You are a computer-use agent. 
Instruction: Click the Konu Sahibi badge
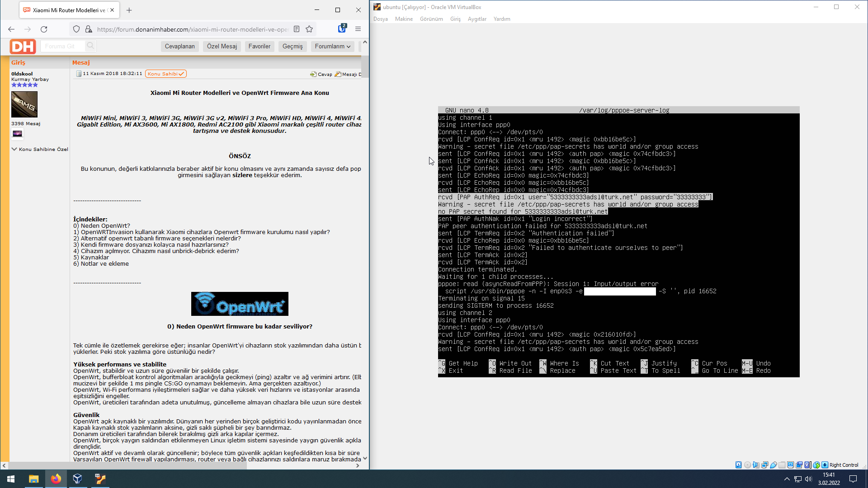pyautogui.click(x=166, y=74)
